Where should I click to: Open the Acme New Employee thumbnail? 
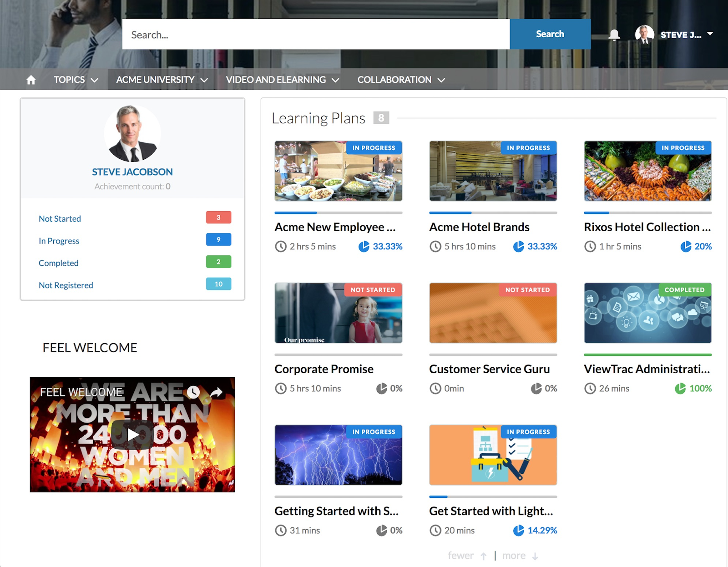tap(339, 171)
